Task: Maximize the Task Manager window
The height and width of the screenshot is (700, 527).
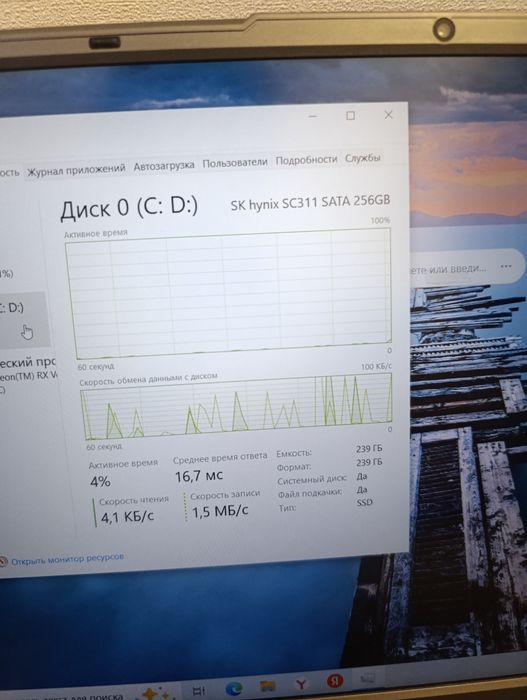Action: [x=351, y=116]
